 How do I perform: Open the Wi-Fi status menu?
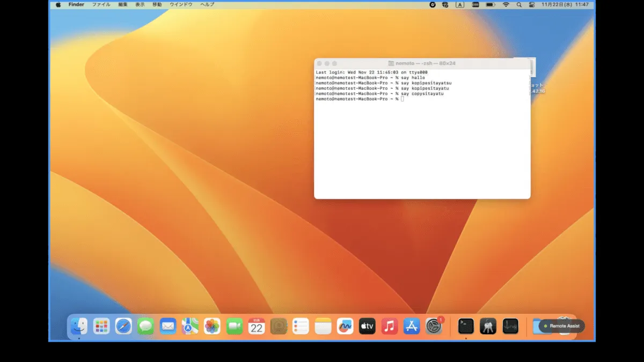point(505,4)
